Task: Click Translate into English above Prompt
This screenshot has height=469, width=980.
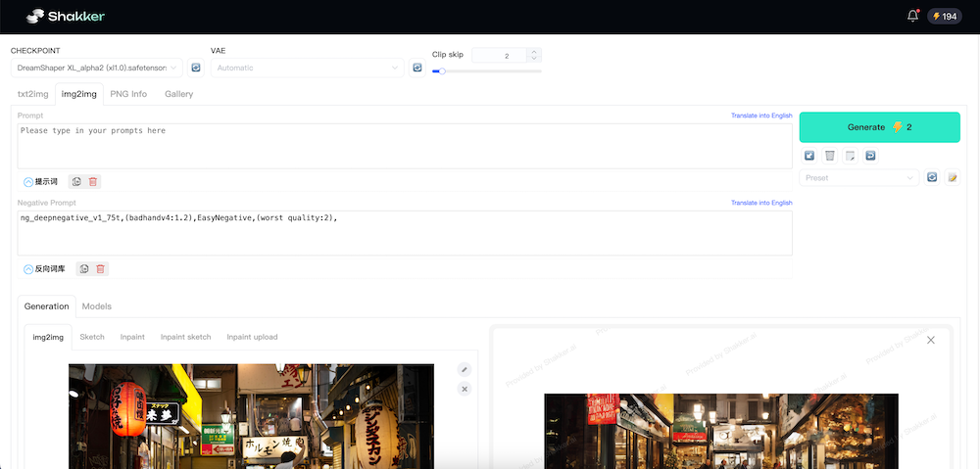Action: pos(760,116)
